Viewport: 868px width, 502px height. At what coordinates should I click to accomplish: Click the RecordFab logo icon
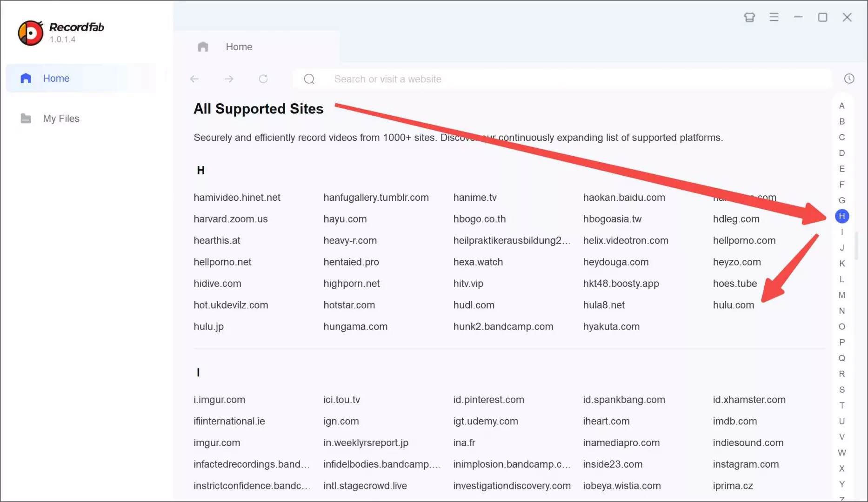coord(31,33)
